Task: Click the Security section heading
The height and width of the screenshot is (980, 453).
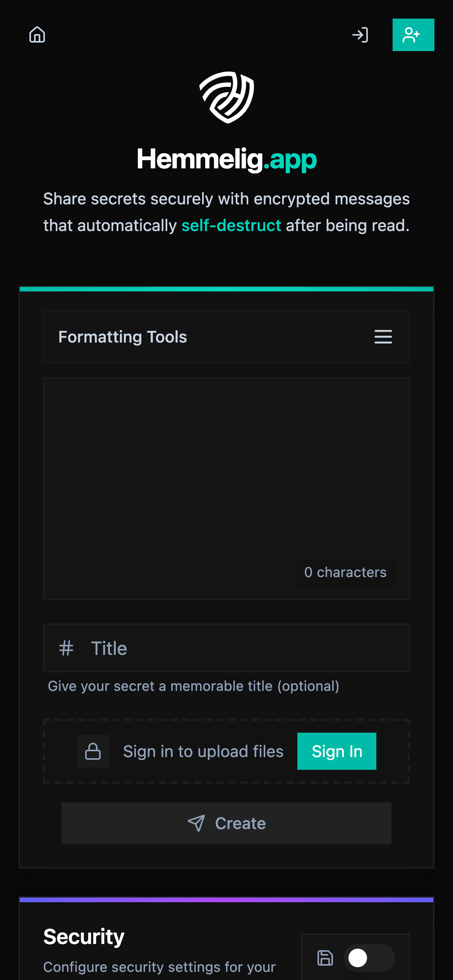Action: point(84,937)
